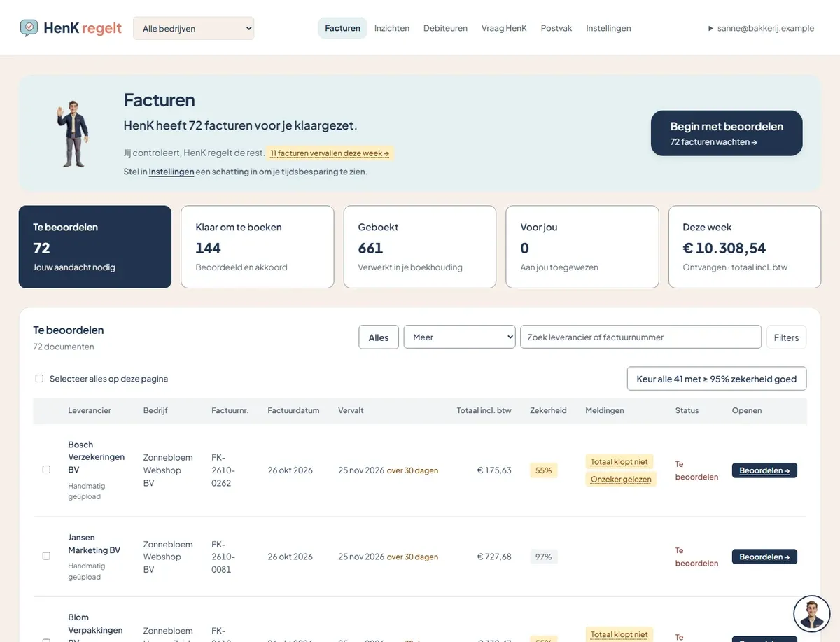Open the Vraag HenK tab
Screen dimensions: 840x642
point(504,28)
